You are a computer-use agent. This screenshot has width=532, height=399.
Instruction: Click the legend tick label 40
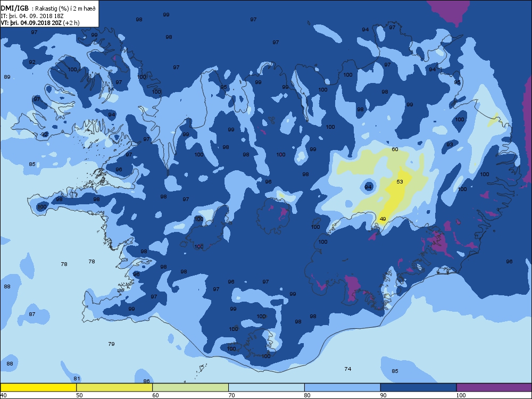click(x=3, y=395)
